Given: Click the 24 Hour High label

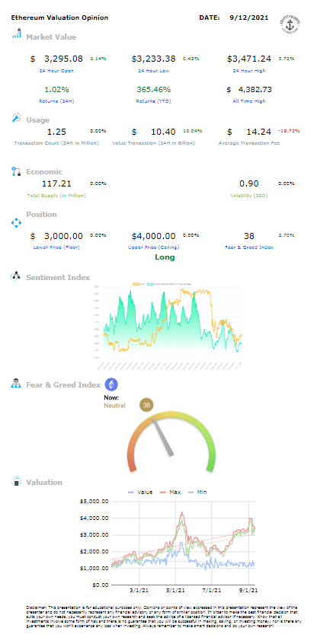Looking at the screenshot, I should 249,71.
